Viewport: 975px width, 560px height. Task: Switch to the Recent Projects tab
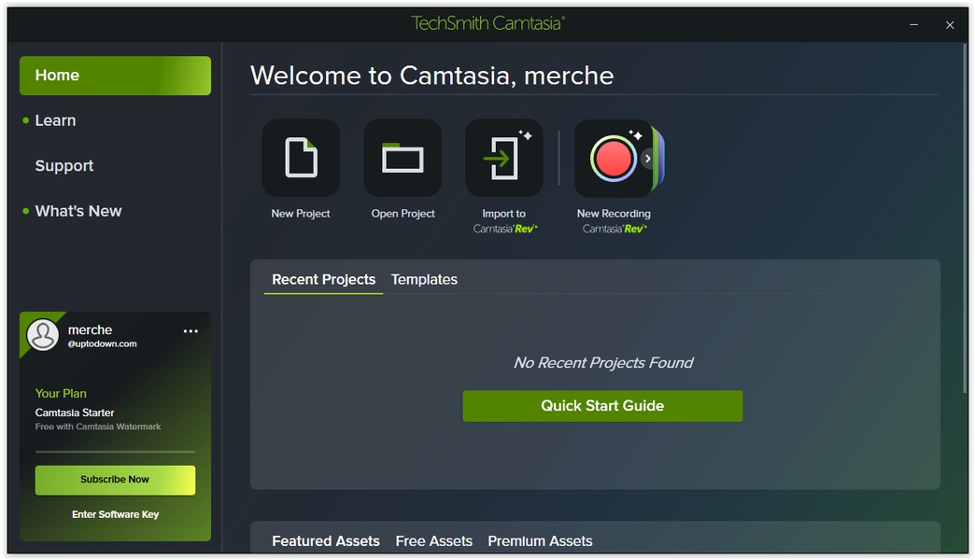coord(323,280)
